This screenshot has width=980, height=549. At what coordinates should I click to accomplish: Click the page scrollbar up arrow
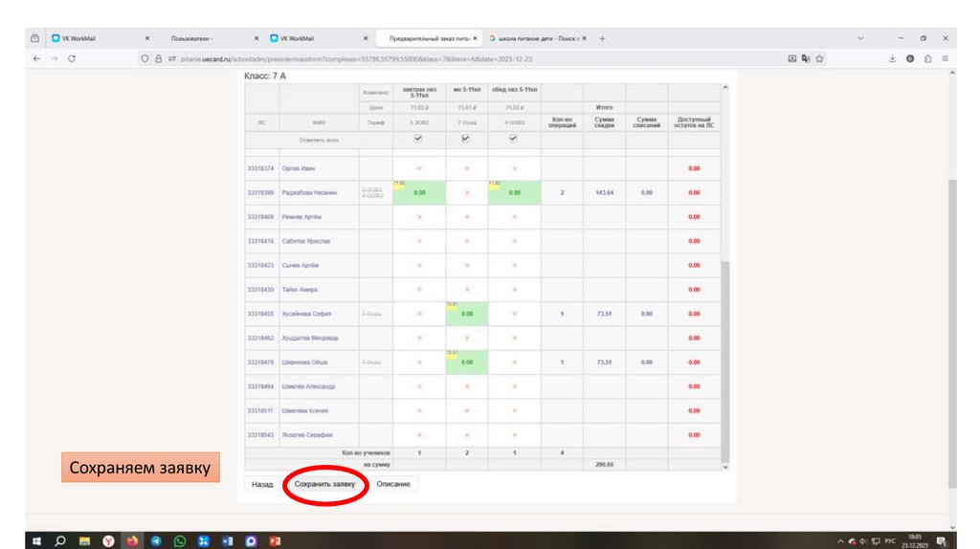click(x=952, y=73)
